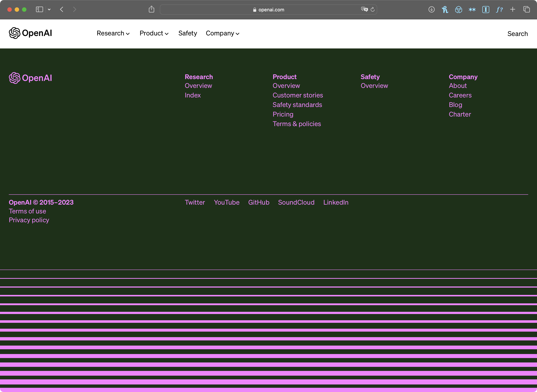The image size is (537, 392).
Task: Click the pink OpenAI footer logo
Action: click(x=30, y=78)
